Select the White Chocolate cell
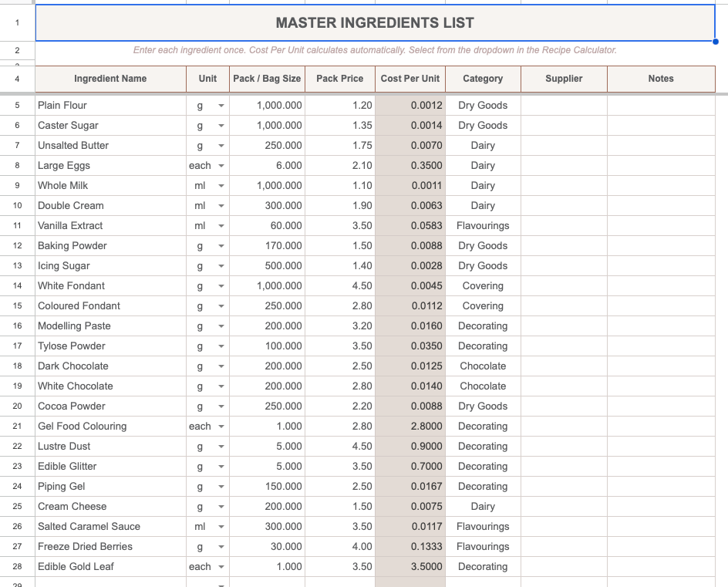 [110, 386]
